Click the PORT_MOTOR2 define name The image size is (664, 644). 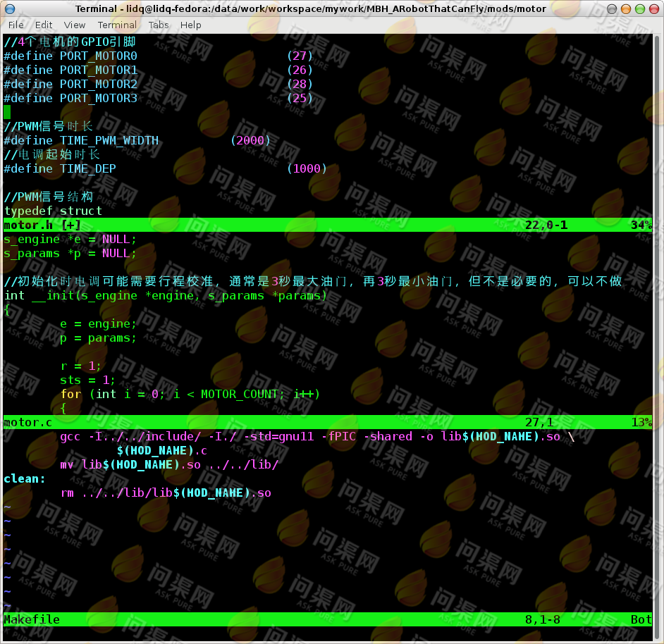point(99,84)
